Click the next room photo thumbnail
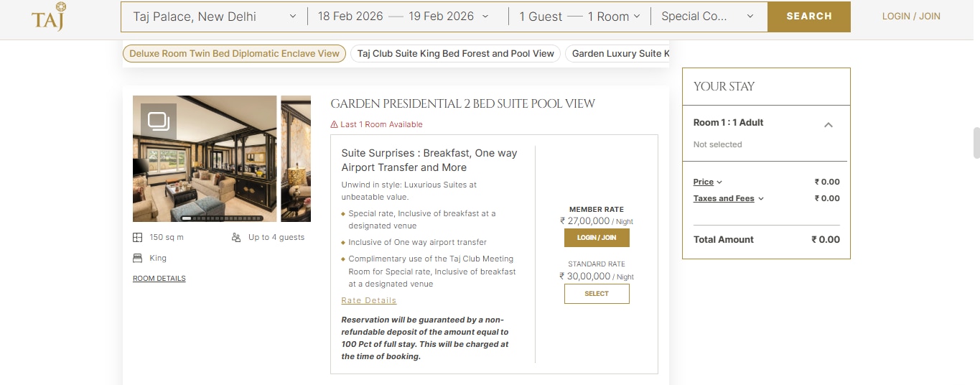 pyautogui.click(x=296, y=159)
